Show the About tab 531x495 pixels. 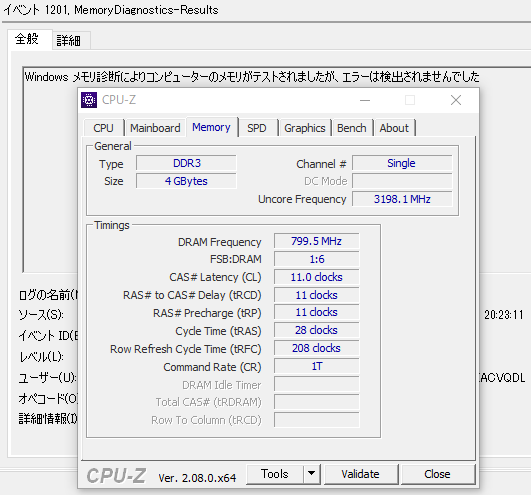point(394,128)
